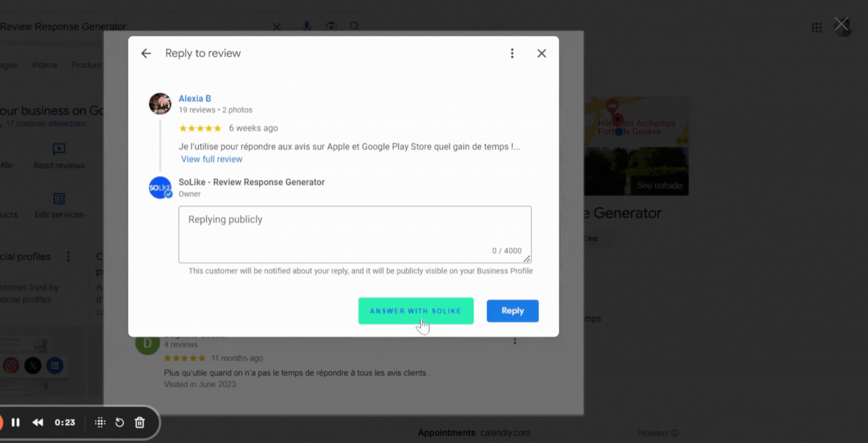The height and width of the screenshot is (443, 868).
Task: Go back using the Reply to review arrow
Action: pyautogui.click(x=146, y=53)
